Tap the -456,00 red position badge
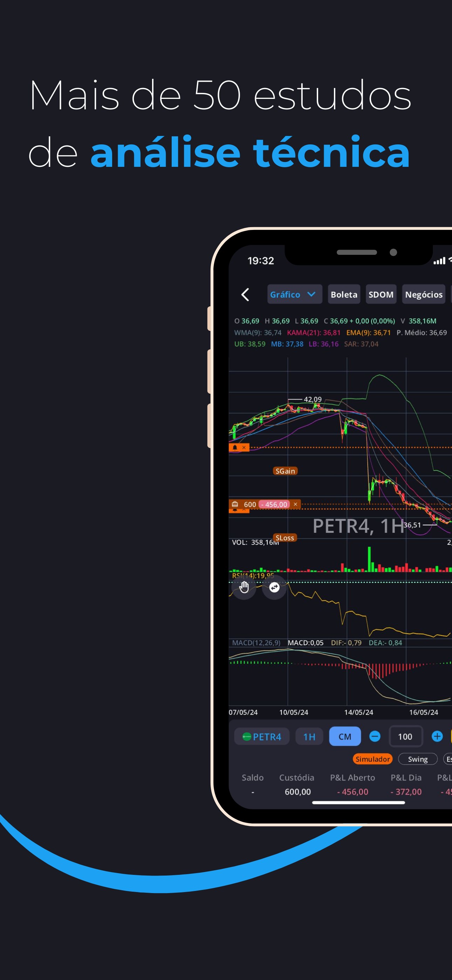This screenshot has width=452, height=980. pos(274,504)
